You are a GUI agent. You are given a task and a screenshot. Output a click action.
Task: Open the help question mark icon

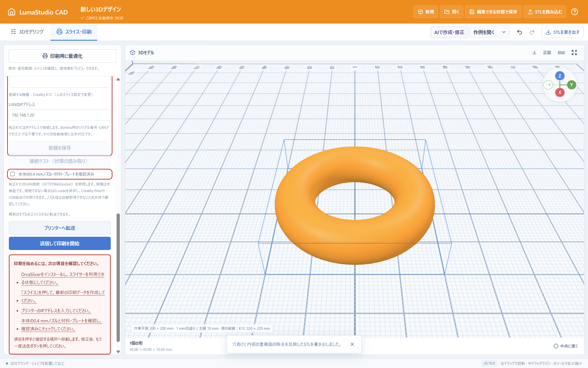coord(575,12)
